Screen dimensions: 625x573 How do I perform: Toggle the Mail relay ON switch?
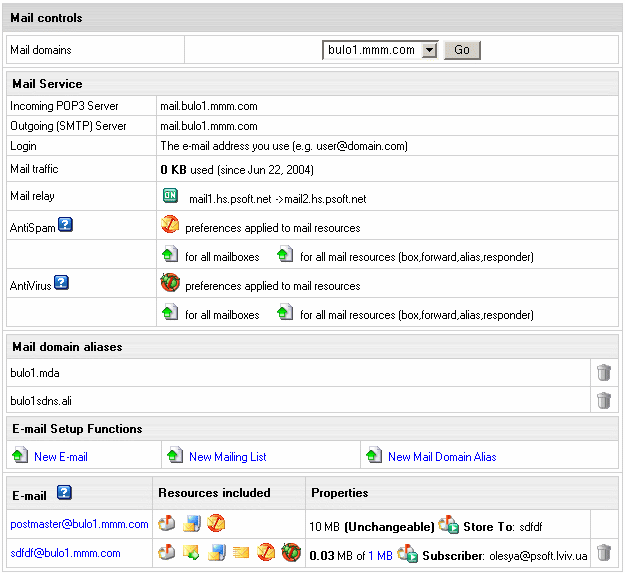[169, 196]
